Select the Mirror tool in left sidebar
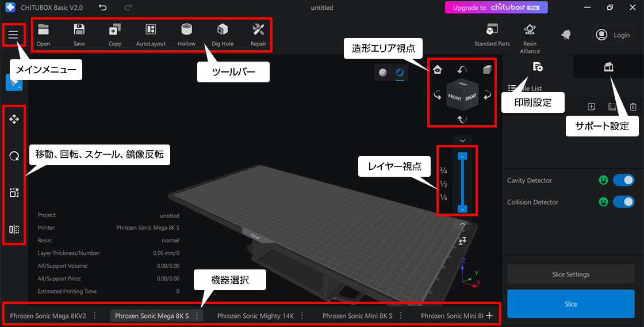The width and height of the screenshot is (644, 327). 14,230
